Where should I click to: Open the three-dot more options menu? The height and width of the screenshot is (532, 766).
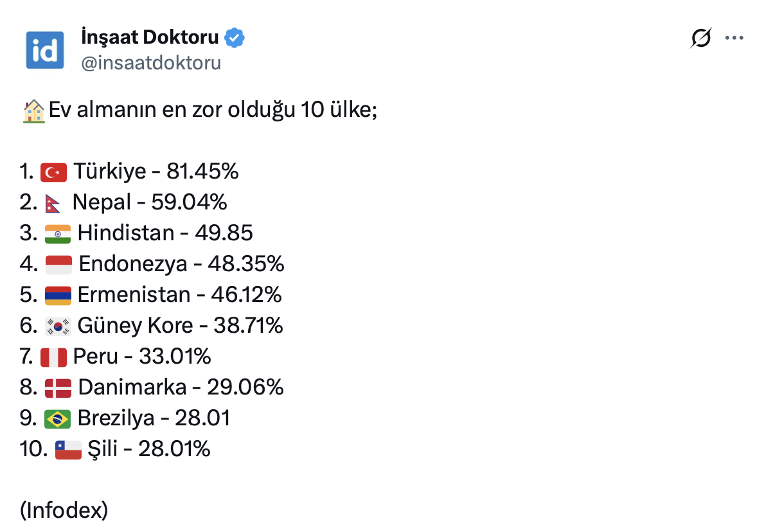point(734,39)
